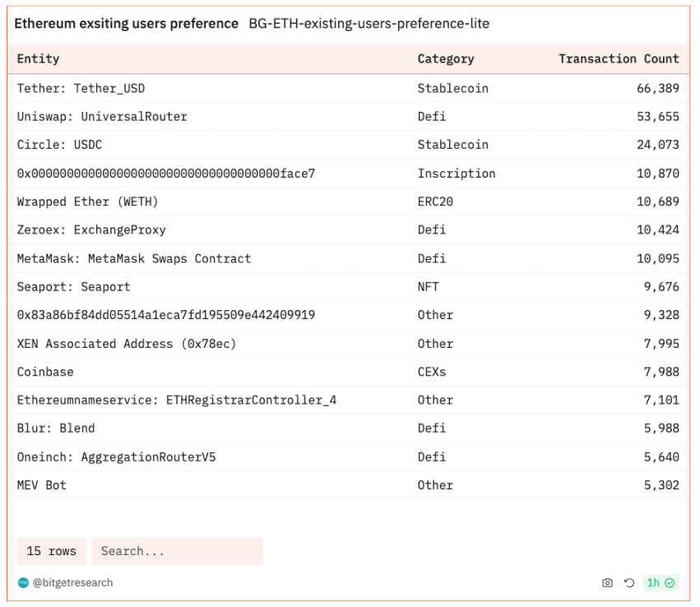Click the refresh query icon
The width and height of the screenshot is (700, 607).
(629, 582)
